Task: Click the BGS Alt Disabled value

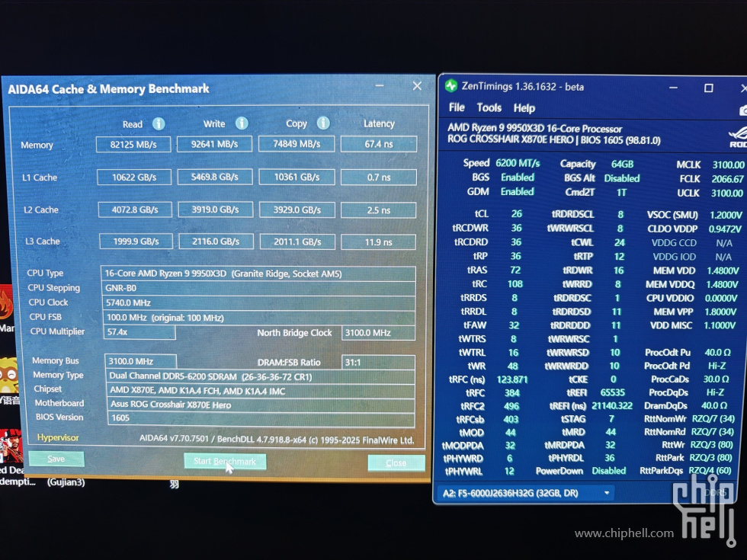Action: click(x=622, y=178)
